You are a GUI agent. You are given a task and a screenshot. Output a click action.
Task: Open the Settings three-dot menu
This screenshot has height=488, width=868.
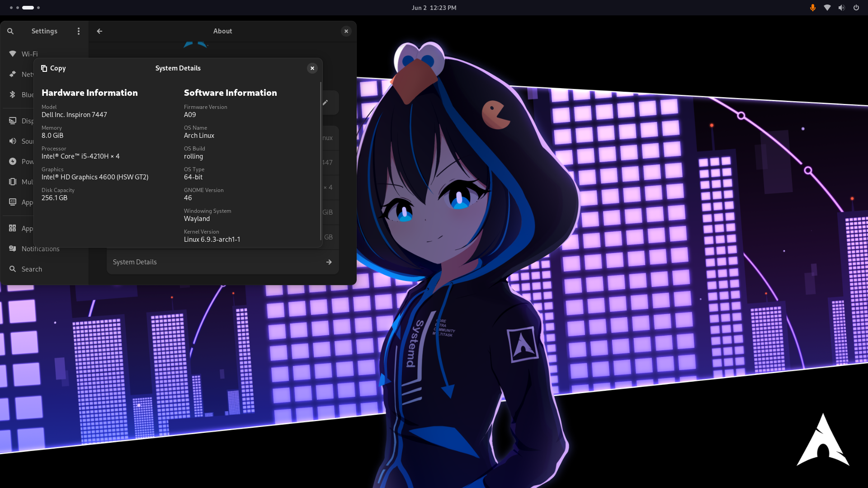[79, 31]
